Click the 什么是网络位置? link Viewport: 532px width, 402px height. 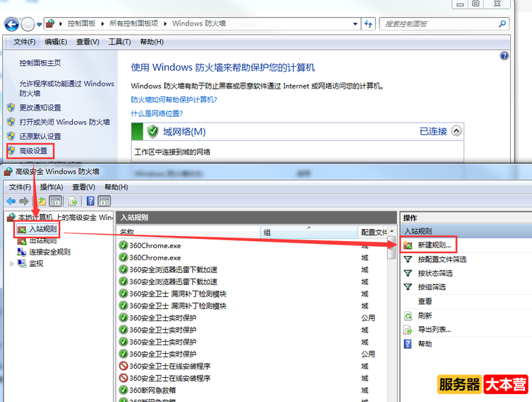157,113
